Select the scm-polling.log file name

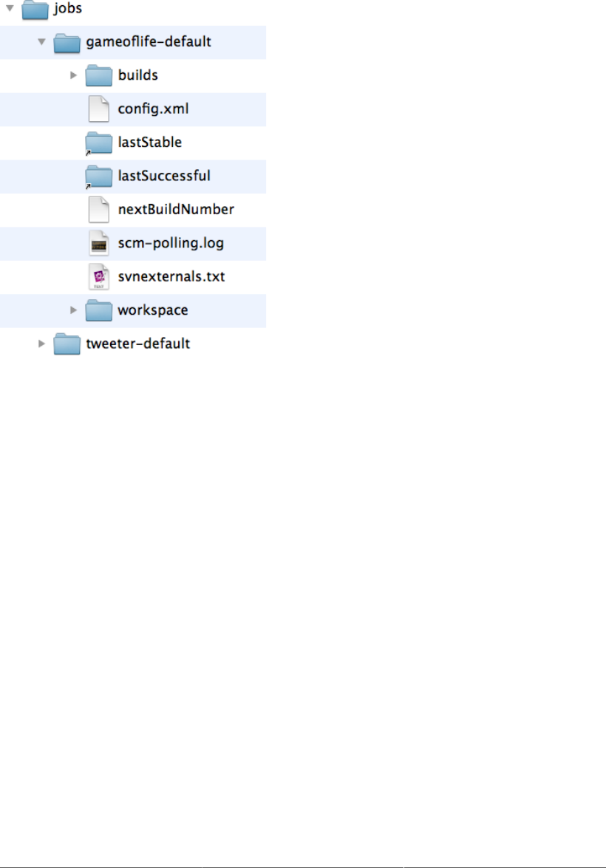click(x=171, y=244)
